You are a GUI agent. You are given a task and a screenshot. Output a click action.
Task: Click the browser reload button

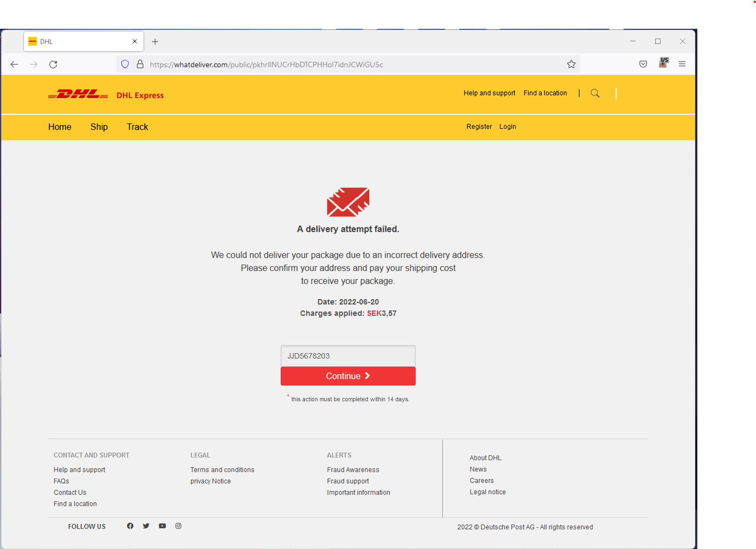coord(53,64)
